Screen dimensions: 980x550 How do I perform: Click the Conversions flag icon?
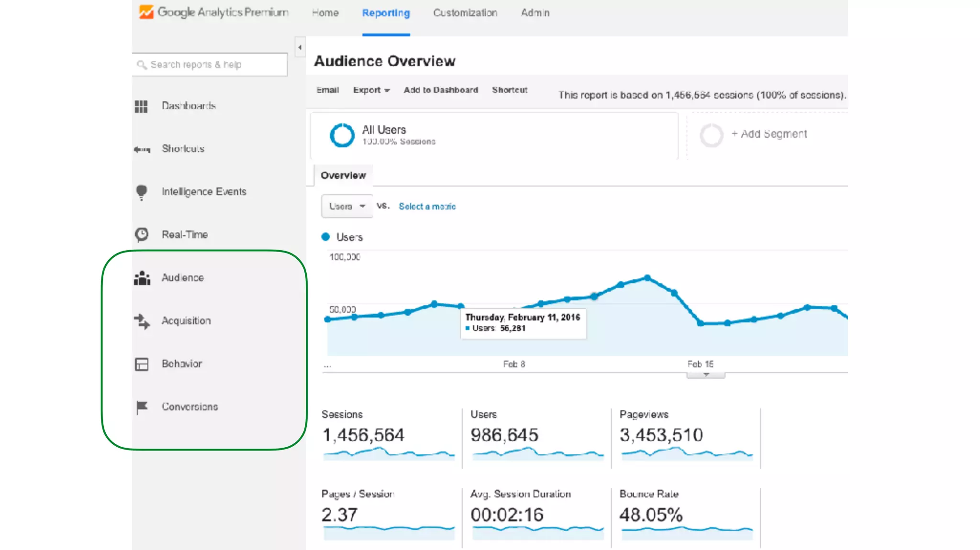pyautogui.click(x=142, y=407)
